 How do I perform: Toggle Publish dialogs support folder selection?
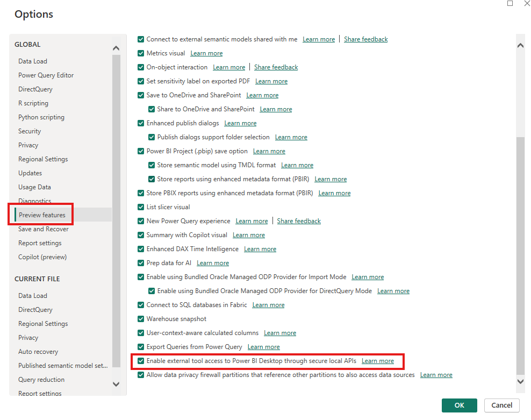152,137
